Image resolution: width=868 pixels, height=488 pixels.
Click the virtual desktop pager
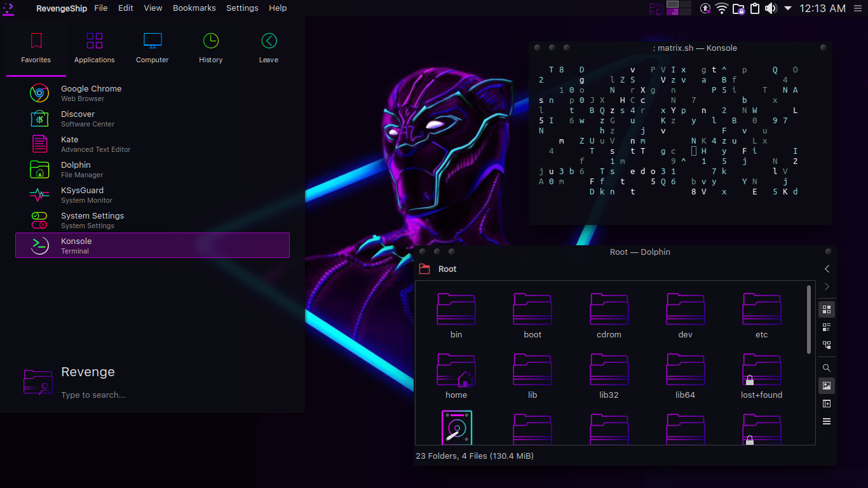pos(679,8)
